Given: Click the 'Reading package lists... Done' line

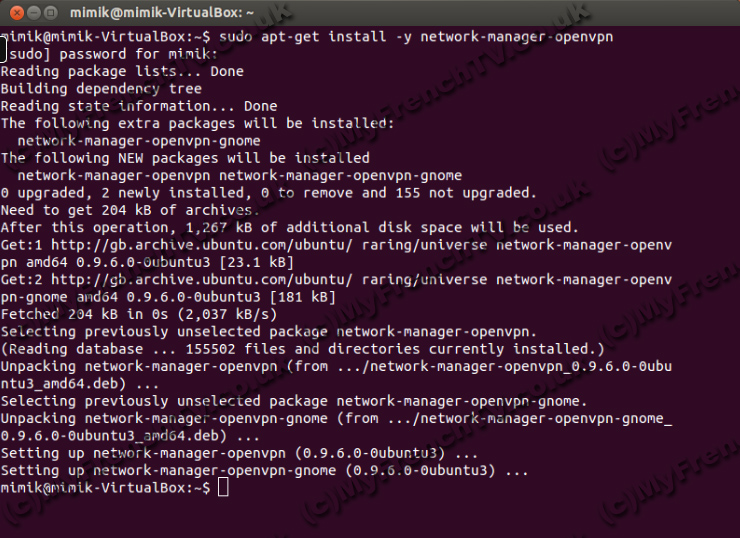Looking at the screenshot, I should [x=122, y=72].
